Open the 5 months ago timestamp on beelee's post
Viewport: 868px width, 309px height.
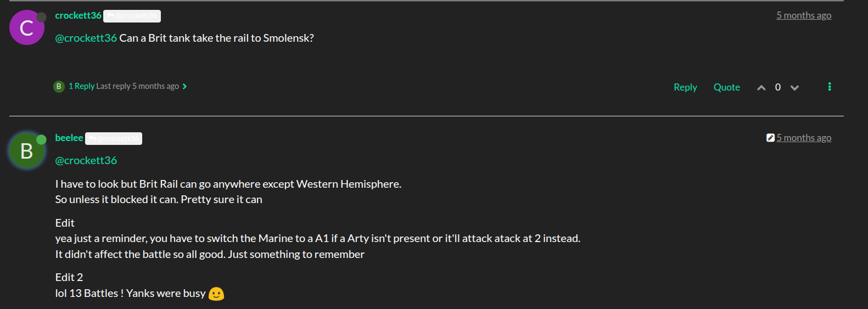[803, 138]
